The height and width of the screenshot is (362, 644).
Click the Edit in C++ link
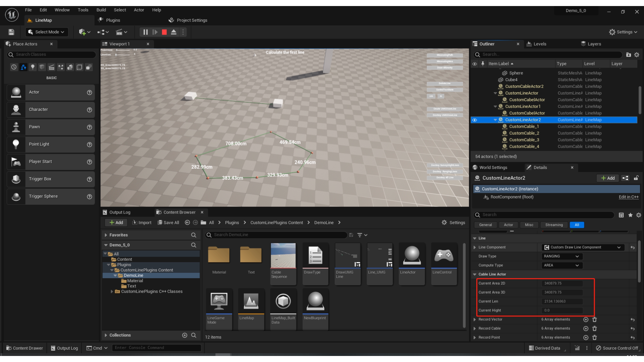point(628,197)
